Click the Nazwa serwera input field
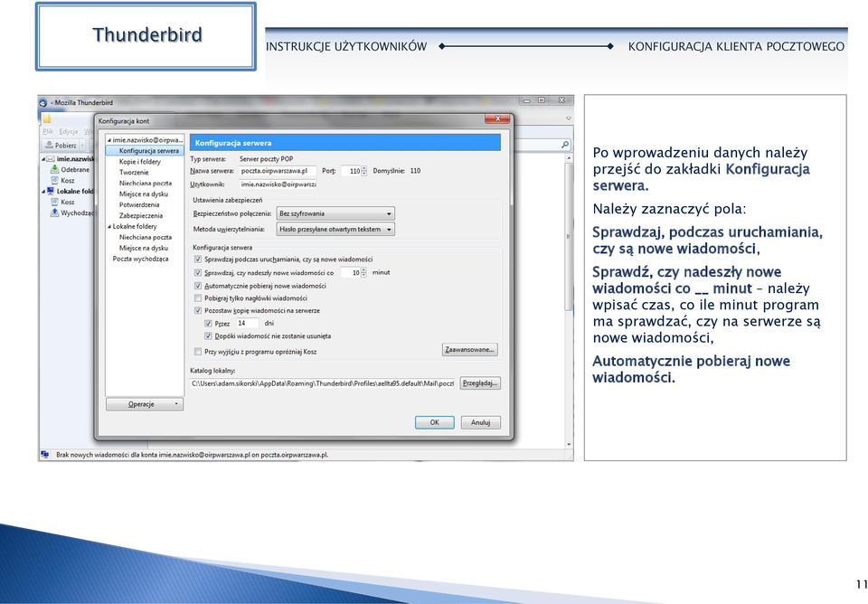Screen dimensions: 868x604 click(278, 171)
